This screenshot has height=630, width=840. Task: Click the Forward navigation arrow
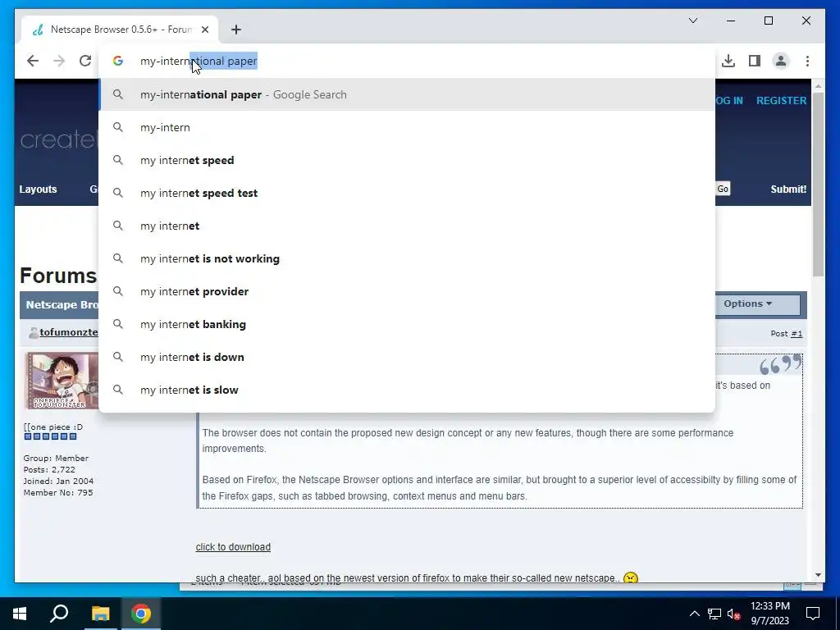coord(59,61)
